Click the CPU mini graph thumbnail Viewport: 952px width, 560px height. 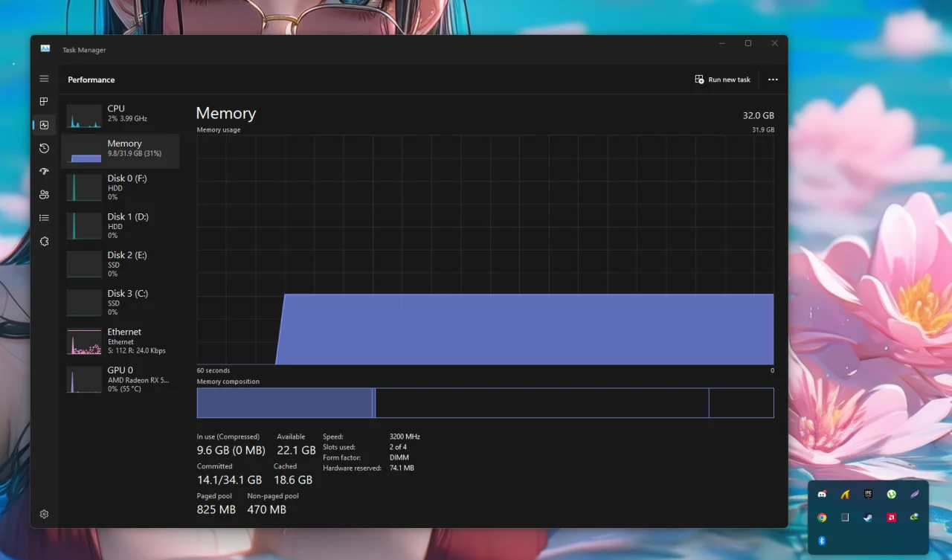84,116
